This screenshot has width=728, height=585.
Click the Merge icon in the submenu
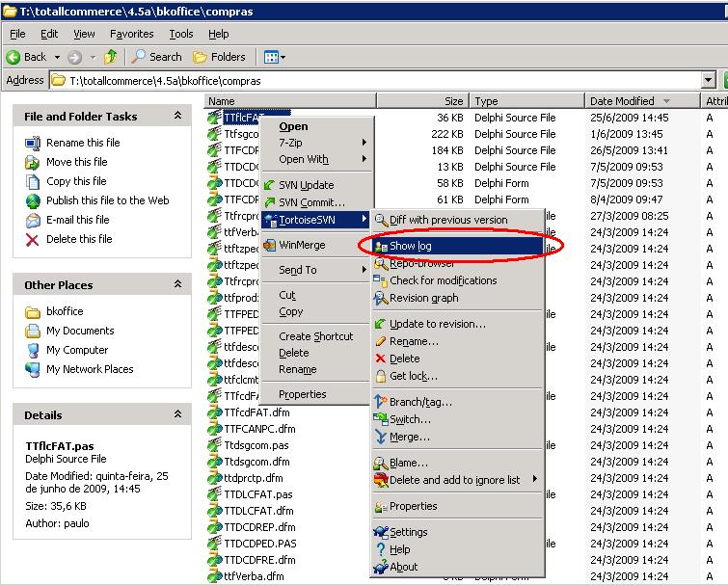click(x=380, y=437)
